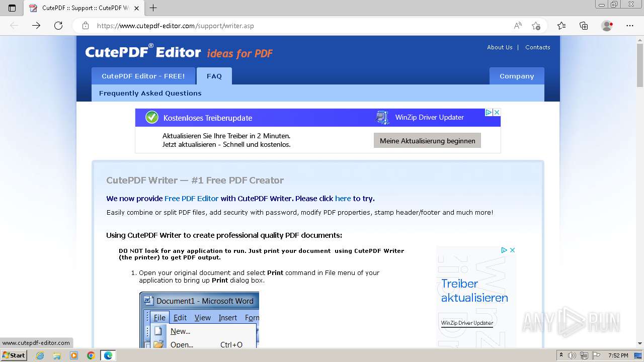Click the Word screenshot tutorial image
The height and width of the screenshot is (362, 644).
pos(199,320)
